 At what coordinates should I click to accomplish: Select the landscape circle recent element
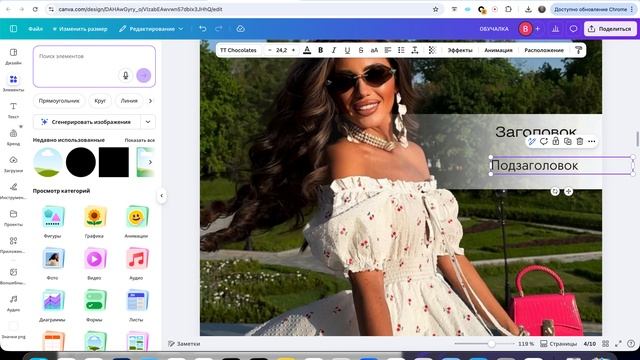click(x=48, y=162)
